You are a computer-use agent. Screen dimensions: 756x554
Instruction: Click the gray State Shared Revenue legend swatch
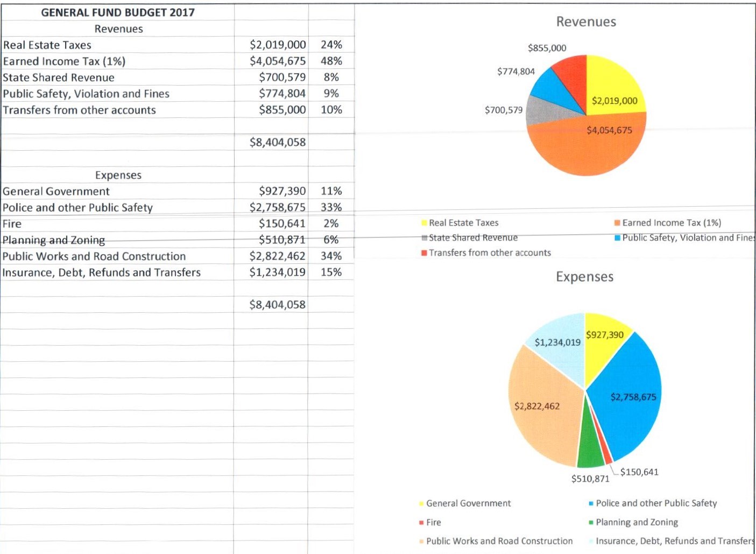[424, 238]
